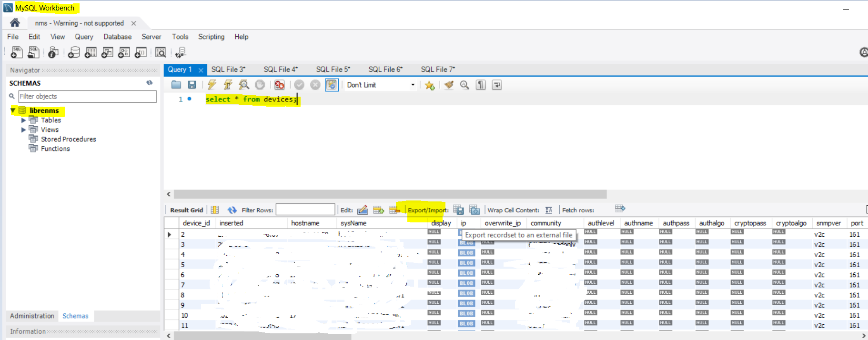Execute the query with lightning bolt
Screen dimensions: 868x340
coord(212,85)
